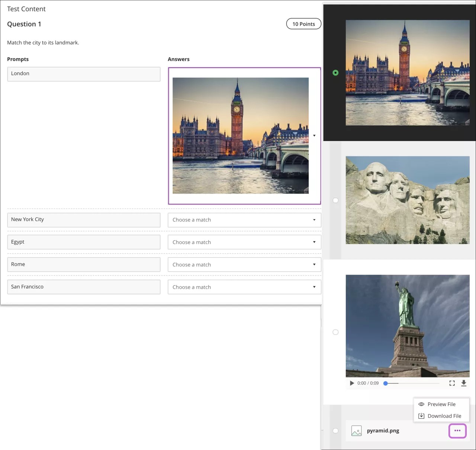Enter fullscreen on the video player

tap(452, 383)
